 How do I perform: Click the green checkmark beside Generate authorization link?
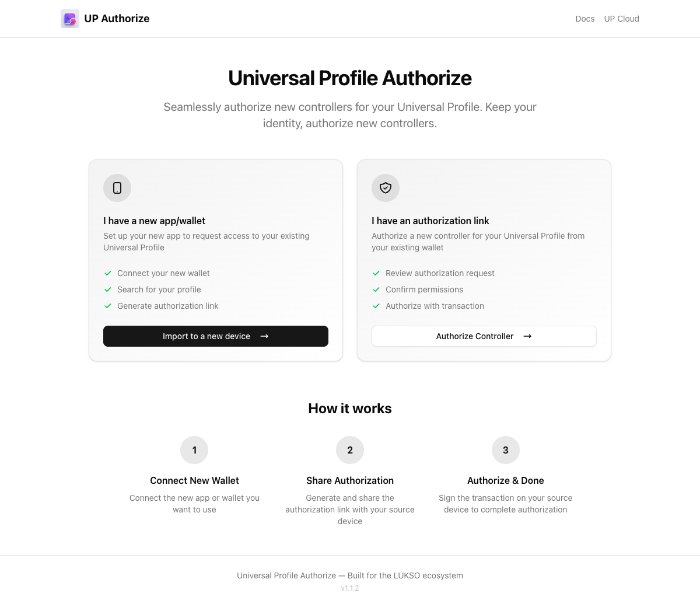(108, 306)
